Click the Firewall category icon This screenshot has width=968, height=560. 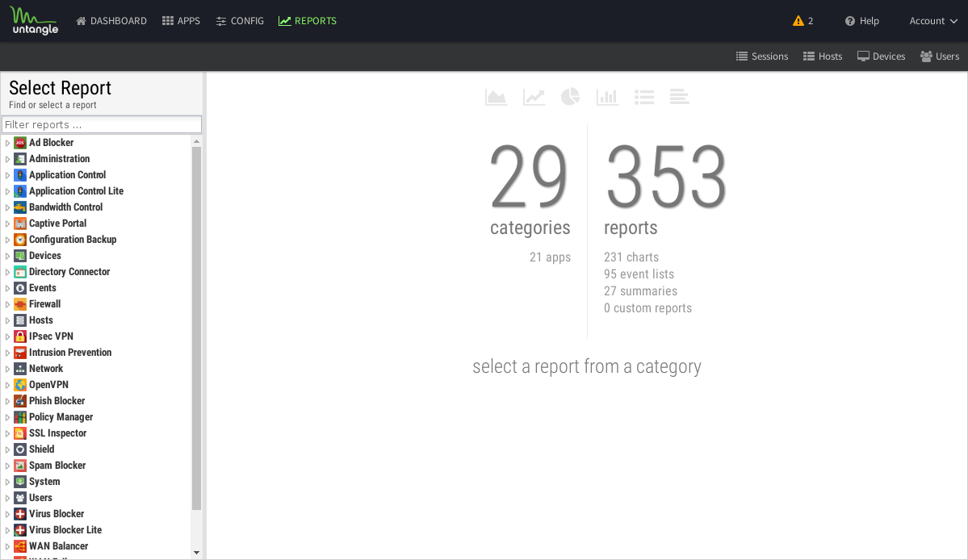(20, 304)
